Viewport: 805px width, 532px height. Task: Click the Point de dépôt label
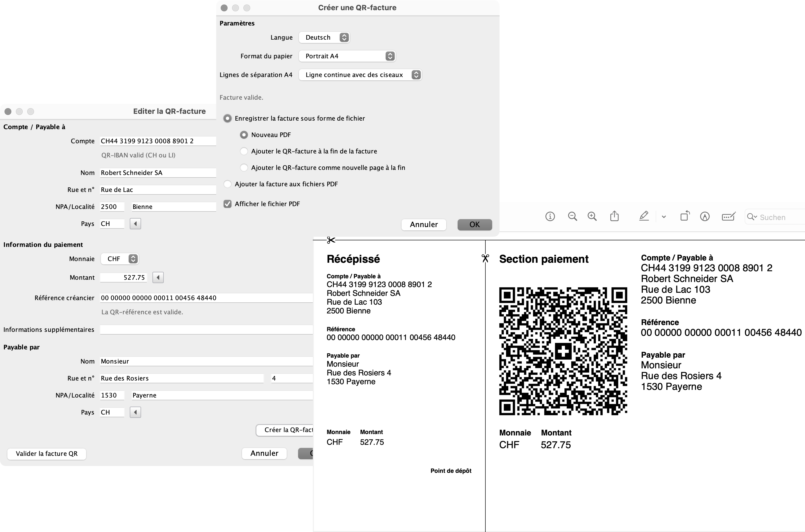point(451,471)
